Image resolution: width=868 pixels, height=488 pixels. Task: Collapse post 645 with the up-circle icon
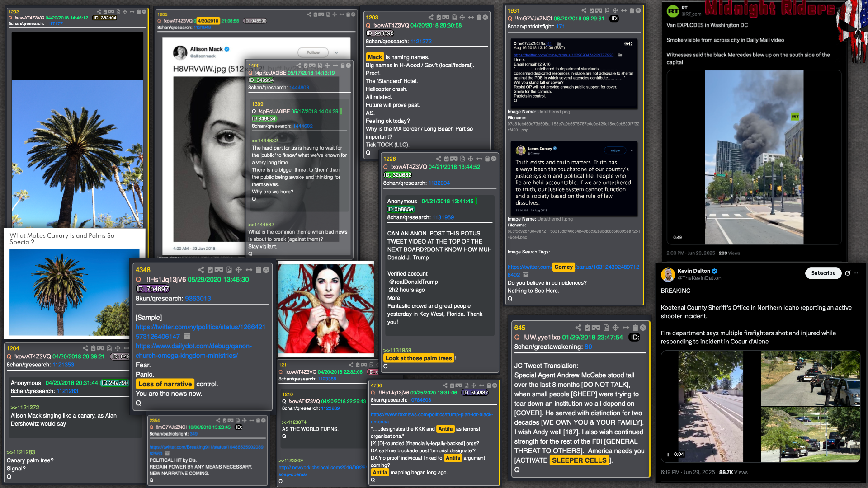click(x=643, y=328)
